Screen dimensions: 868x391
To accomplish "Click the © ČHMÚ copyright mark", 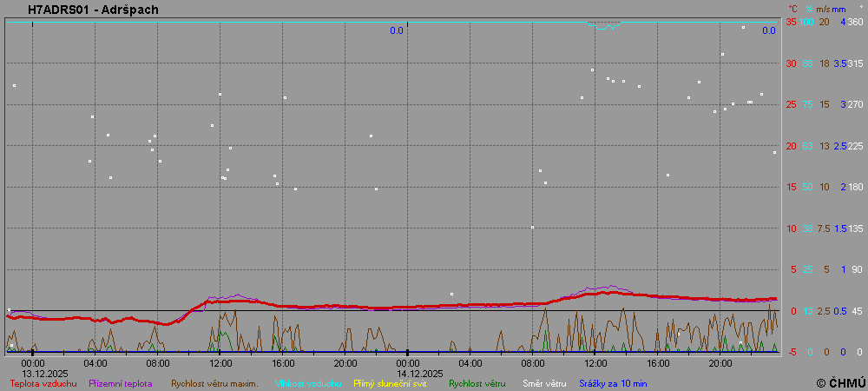I will click(x=840, y=382).
